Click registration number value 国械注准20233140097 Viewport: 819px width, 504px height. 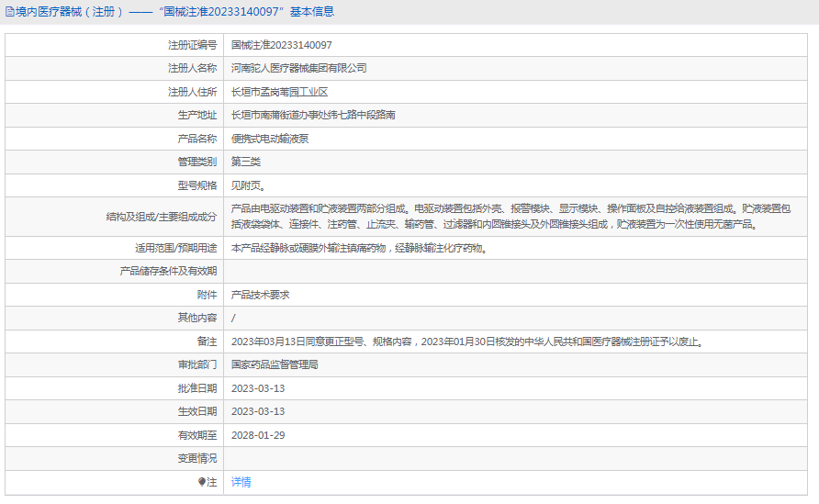point(281,45)
